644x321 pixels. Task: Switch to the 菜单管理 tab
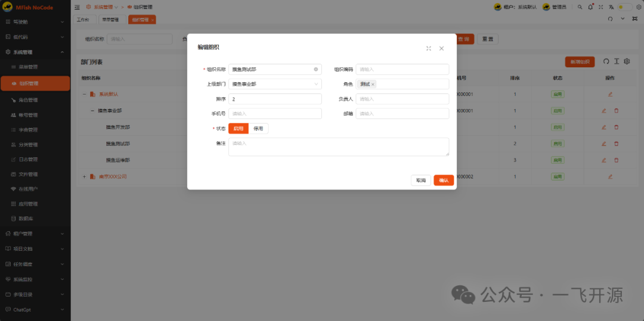(112, 19)
